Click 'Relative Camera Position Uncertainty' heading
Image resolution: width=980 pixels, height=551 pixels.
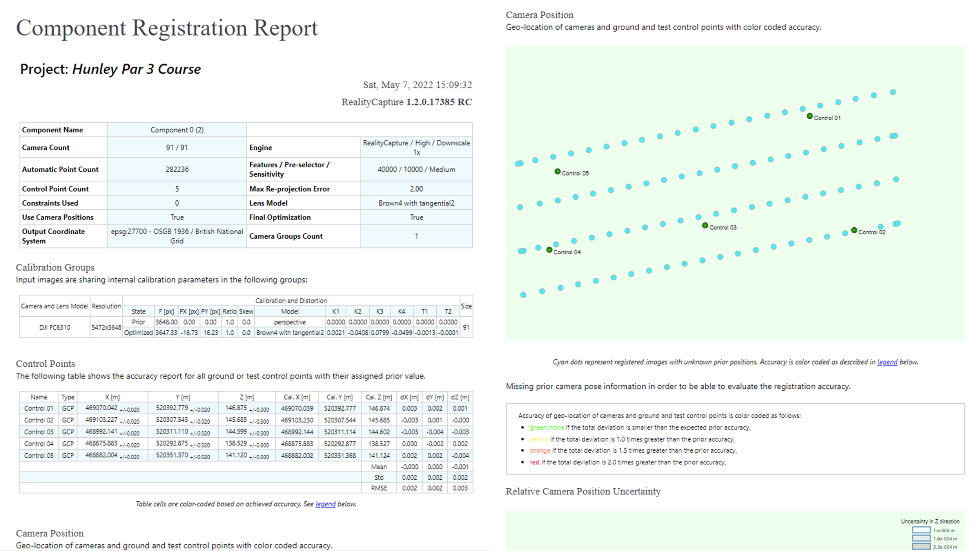[x=583, y=491]
